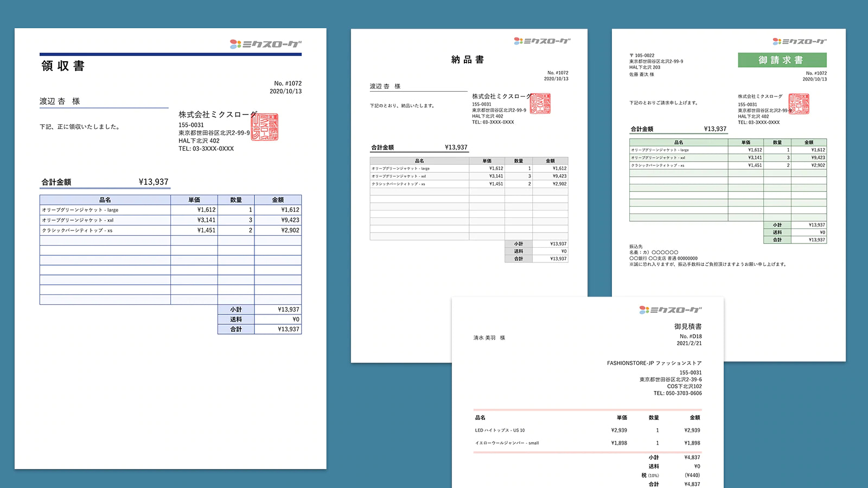This screenshot has height=488, width=868.
Task: Click the 品名 column header in the 領収書 table
Action: click(x=105, y=200)
